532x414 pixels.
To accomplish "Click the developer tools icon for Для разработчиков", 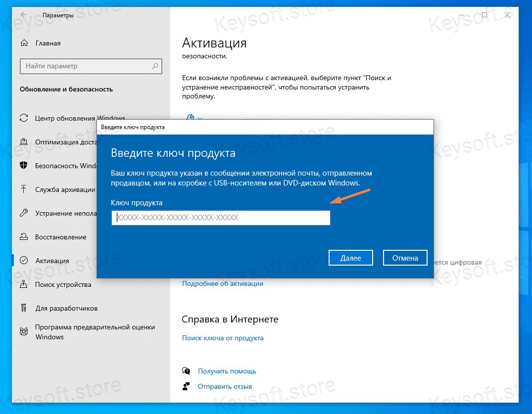I will (24, 308).
